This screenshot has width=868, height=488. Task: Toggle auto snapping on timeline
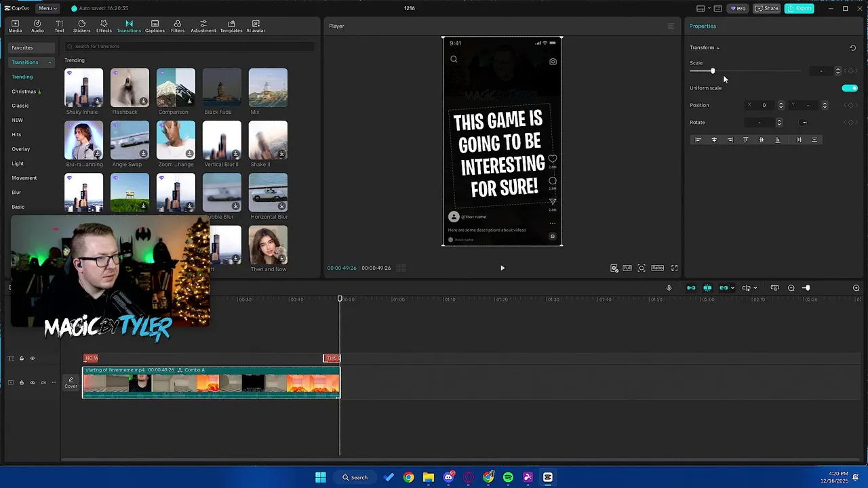[707, 288]
